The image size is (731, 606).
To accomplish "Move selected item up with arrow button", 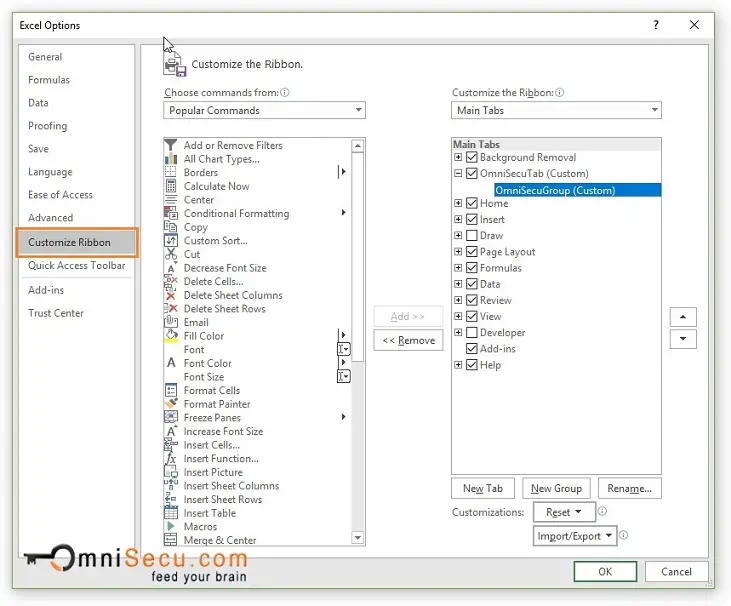I will (x=683, y=317).
